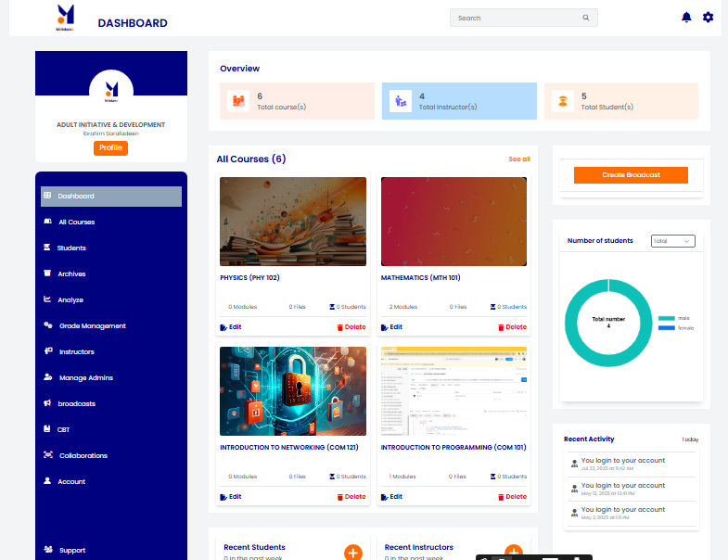Open the Introduction to Networking thumbnail

point(293,391)
